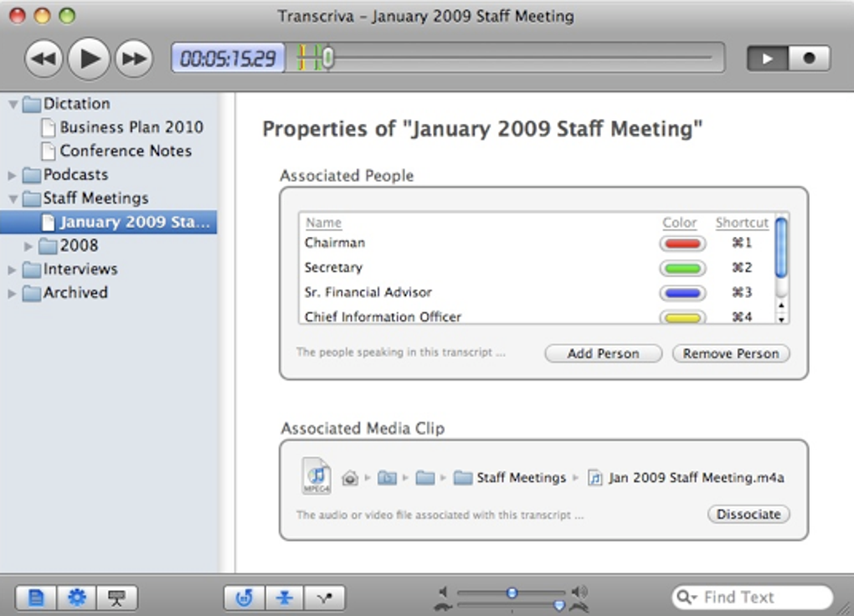Image resolution: width=854 pixels, height=616 pixels.
Task: Click the fast-forward button
Action: coord(134,59)
